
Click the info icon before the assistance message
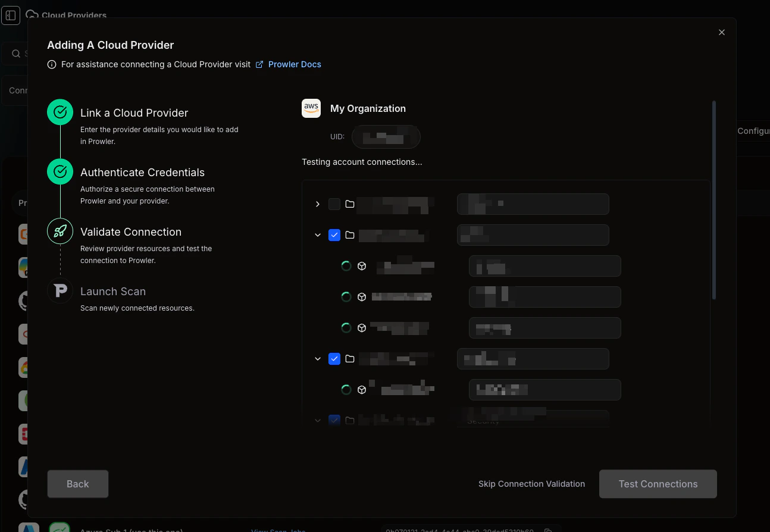52,64
